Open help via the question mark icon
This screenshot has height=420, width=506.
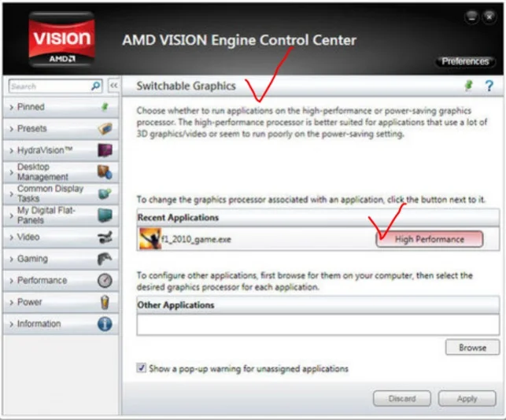[489, 87]
